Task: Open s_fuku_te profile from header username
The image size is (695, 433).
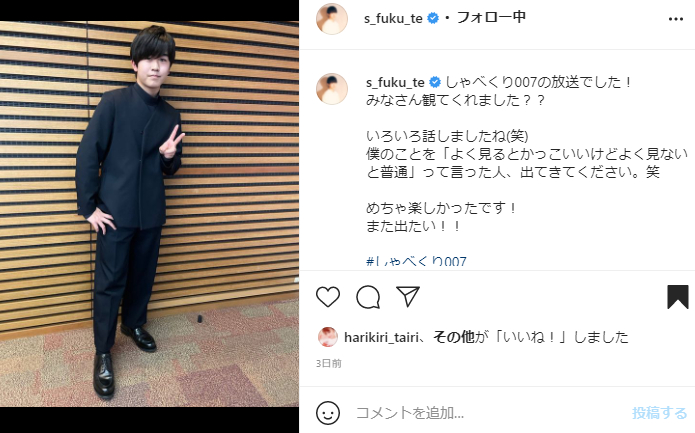Action: pos(393,19)
